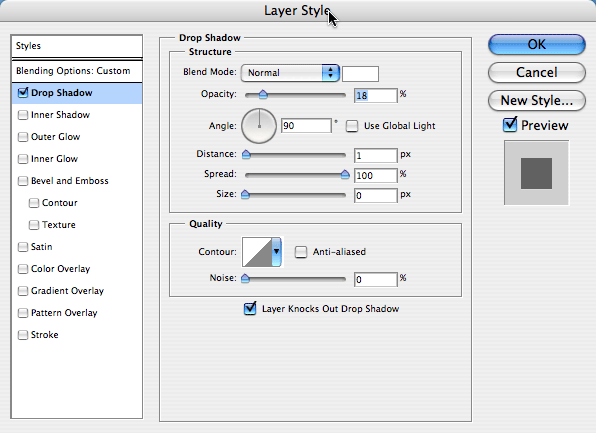Enable Use Global Light
596x433 pixels.
pos(352,126)
